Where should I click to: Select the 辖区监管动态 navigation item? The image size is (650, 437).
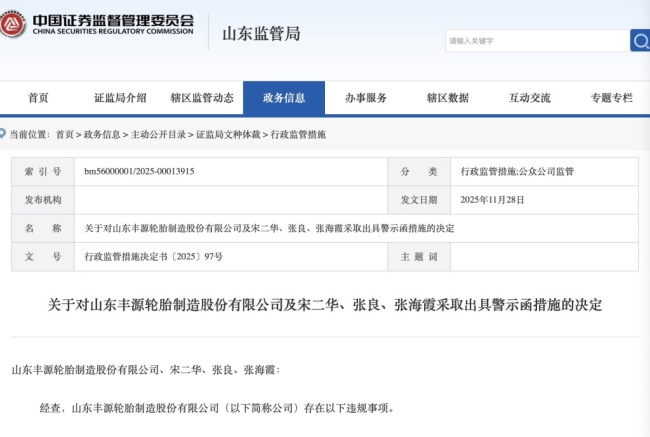click(x=202, y=98)
